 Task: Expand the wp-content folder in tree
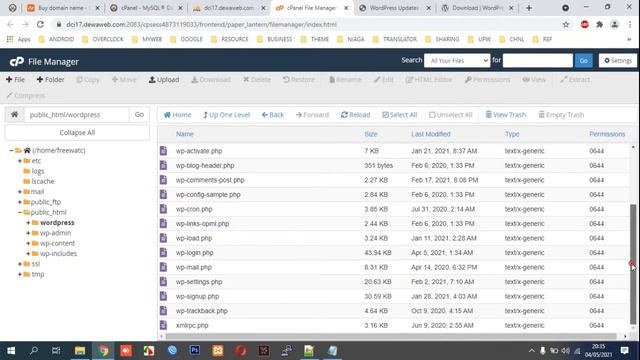pyautogui.click(x=28, y=243)
